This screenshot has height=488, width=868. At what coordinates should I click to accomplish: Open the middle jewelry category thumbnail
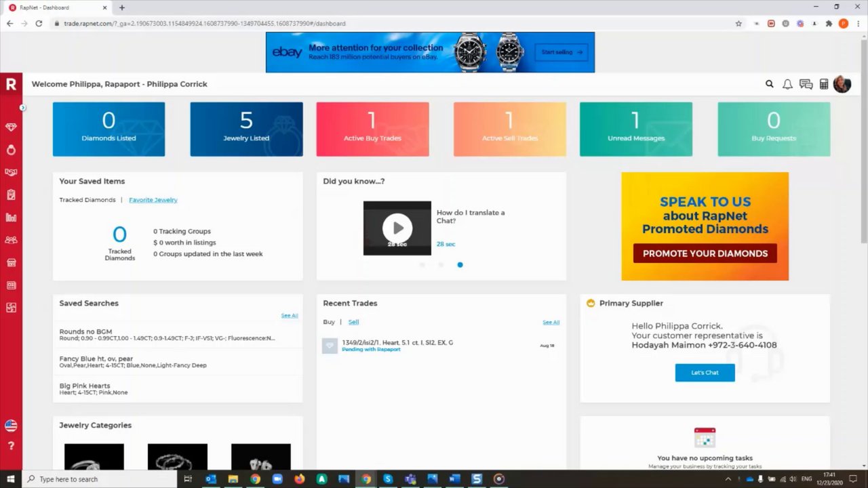[x=178, y=457]
